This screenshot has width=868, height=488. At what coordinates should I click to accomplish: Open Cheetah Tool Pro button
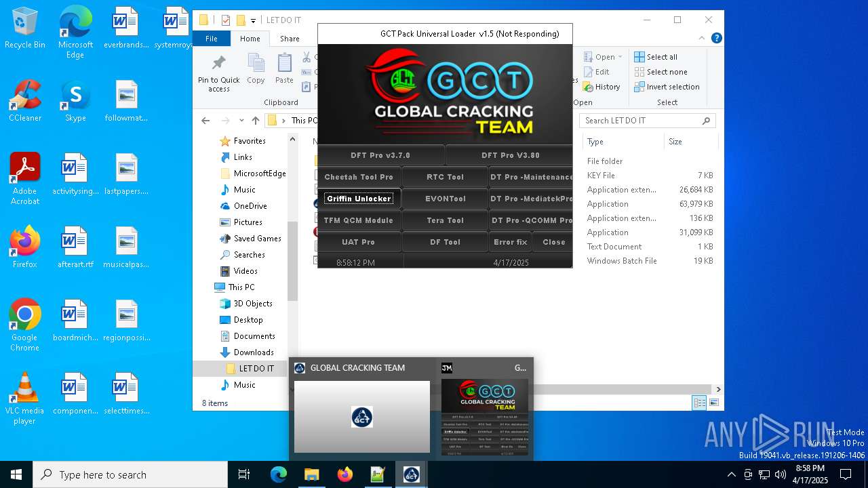[x=359, y=177]
